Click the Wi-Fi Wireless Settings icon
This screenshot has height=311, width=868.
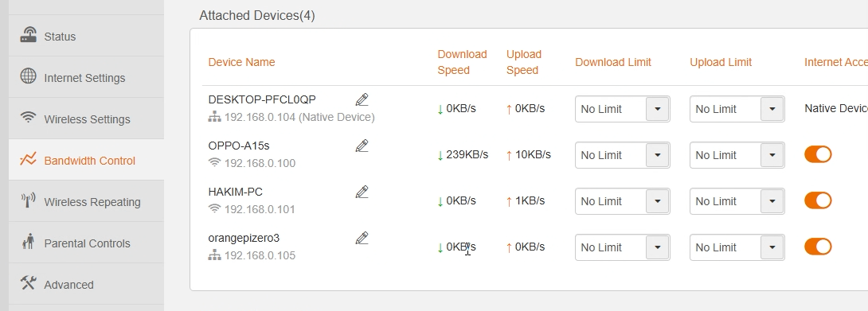coord(28,117)
